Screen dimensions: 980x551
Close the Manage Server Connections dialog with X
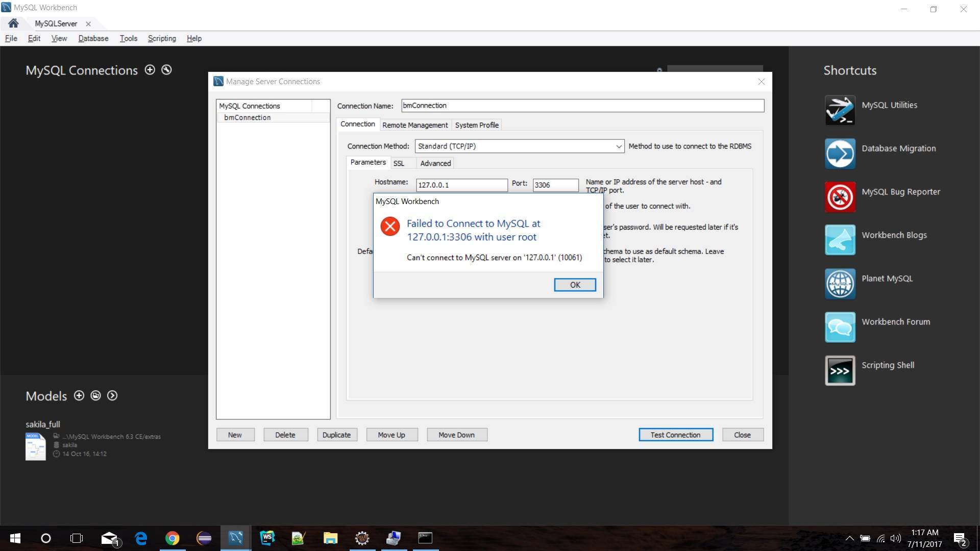pos(761,82)
